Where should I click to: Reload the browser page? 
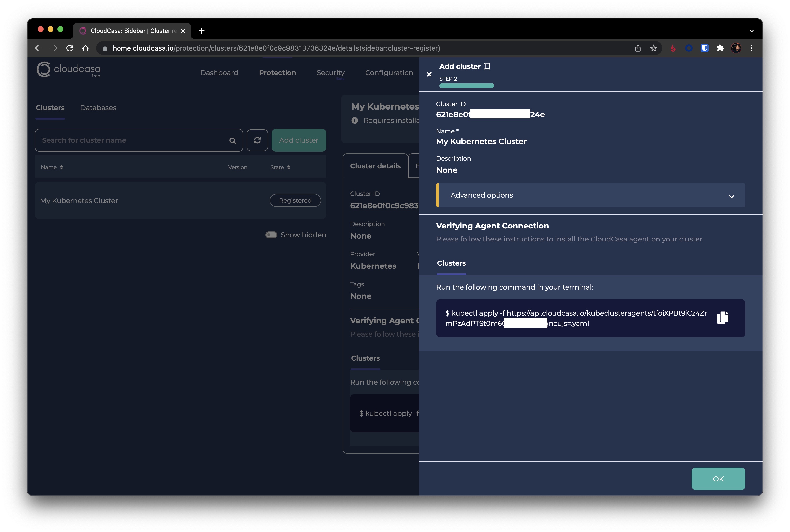click(70, 48)
